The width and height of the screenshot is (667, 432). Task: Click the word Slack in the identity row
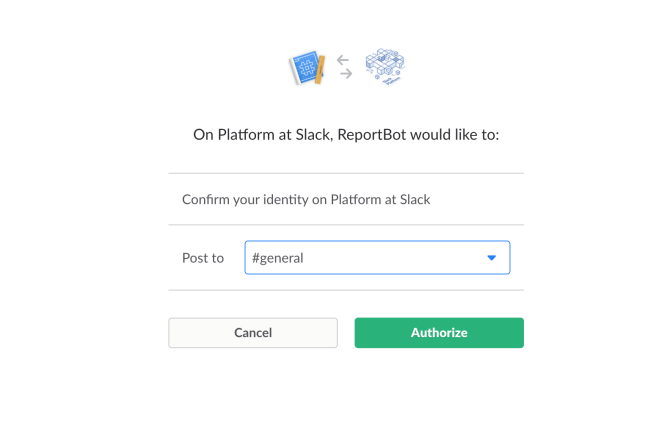[415, 199]
